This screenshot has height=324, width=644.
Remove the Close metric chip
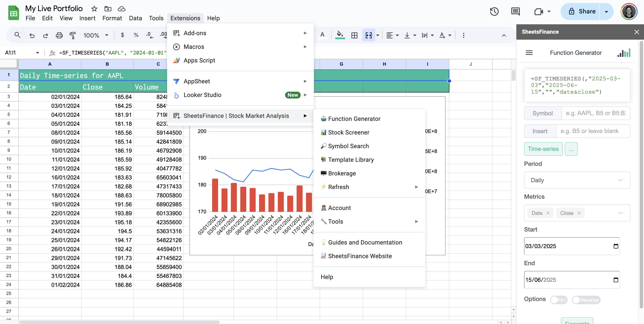[x=579, y=213]
